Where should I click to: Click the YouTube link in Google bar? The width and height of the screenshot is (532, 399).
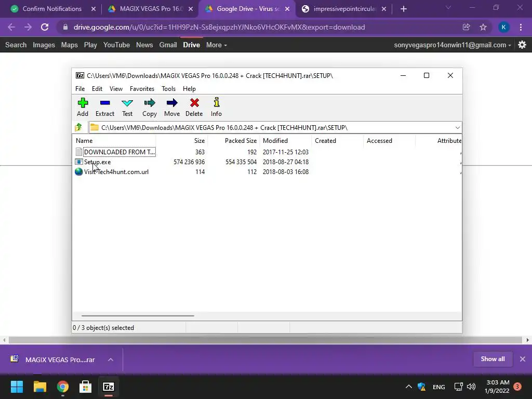pyautogui.click(x=116, y=45)
